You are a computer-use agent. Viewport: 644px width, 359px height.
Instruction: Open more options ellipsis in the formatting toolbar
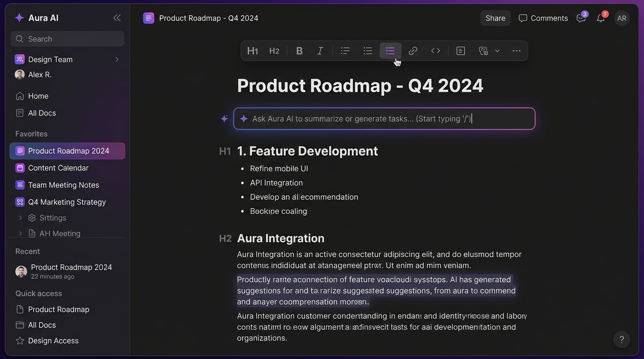(x=517, y=51)
